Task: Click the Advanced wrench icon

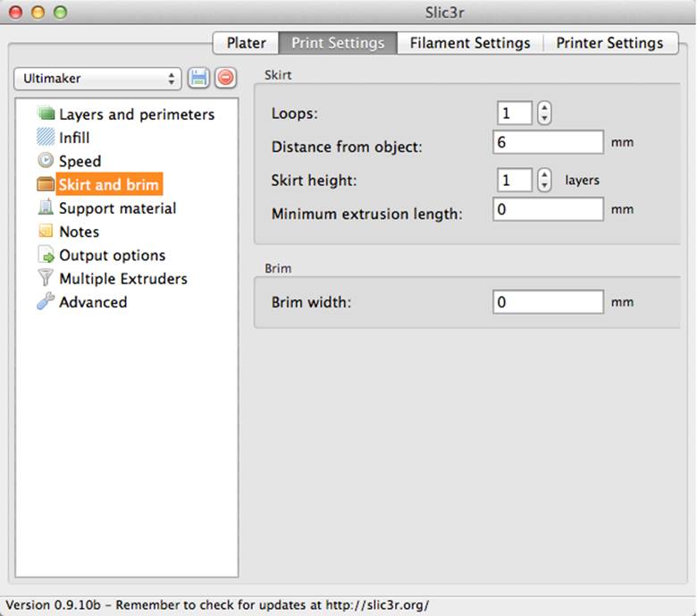Action: pos(46,301)
